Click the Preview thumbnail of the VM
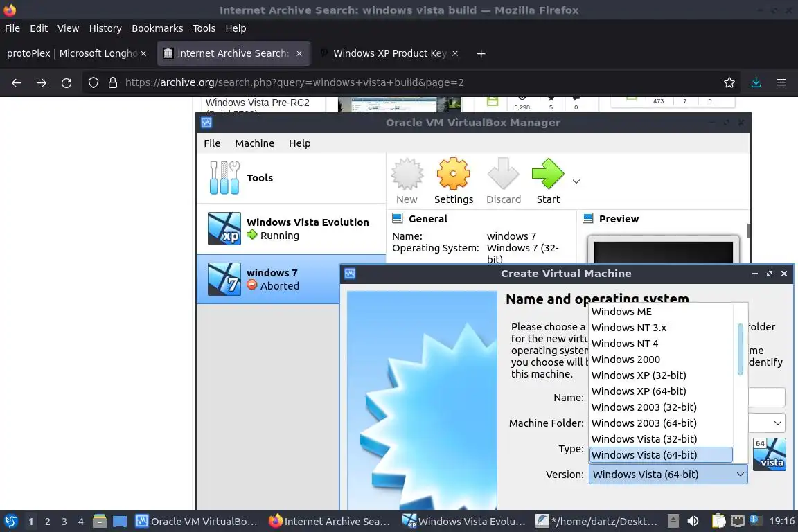 pyautogui.click(x=663, y=250)
